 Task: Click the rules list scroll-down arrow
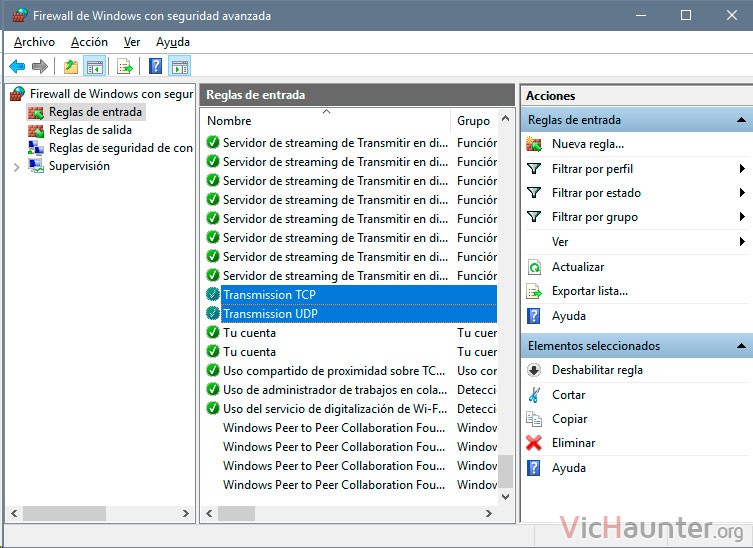505,497
